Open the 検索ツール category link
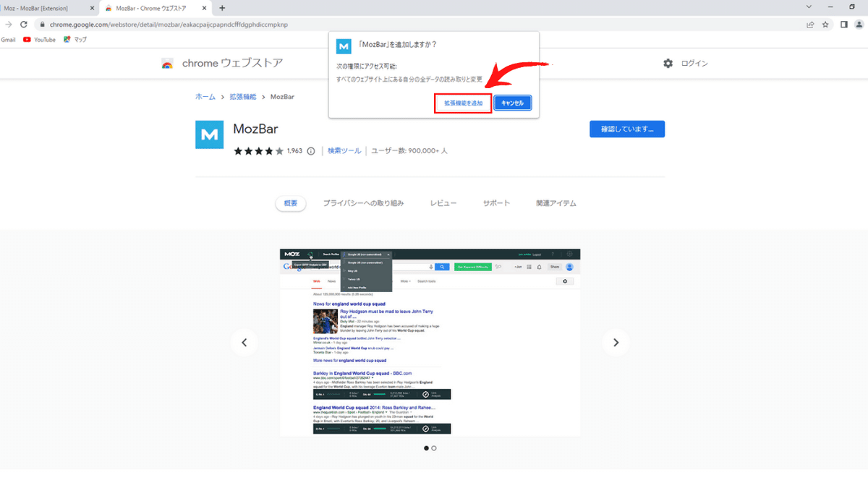Viewport: 868px width, 488px height. [x=344, y=151]
